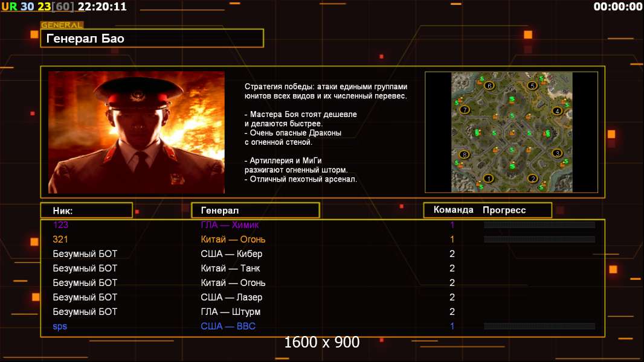Select start position 2 on the minimap

(533, 178)
